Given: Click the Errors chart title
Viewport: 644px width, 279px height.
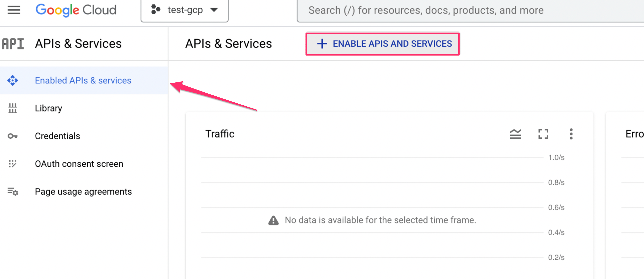Looking at the screenshot, I should tap(634, 134).
